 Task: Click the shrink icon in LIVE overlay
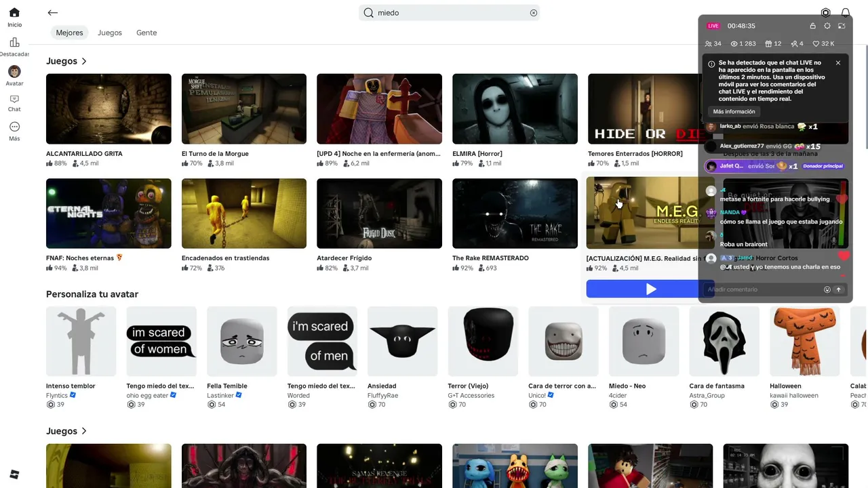pos(842,26)
